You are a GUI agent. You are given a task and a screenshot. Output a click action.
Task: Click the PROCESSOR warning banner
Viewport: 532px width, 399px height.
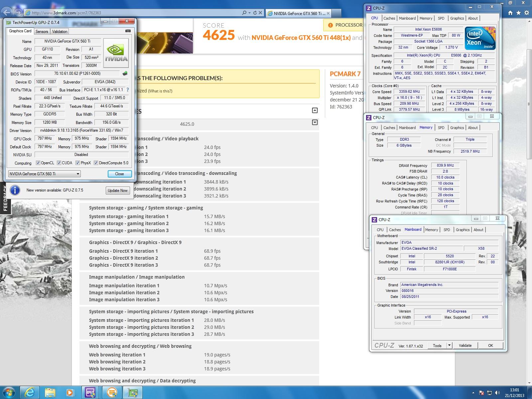pyautogui.click(x=343, y=25)
